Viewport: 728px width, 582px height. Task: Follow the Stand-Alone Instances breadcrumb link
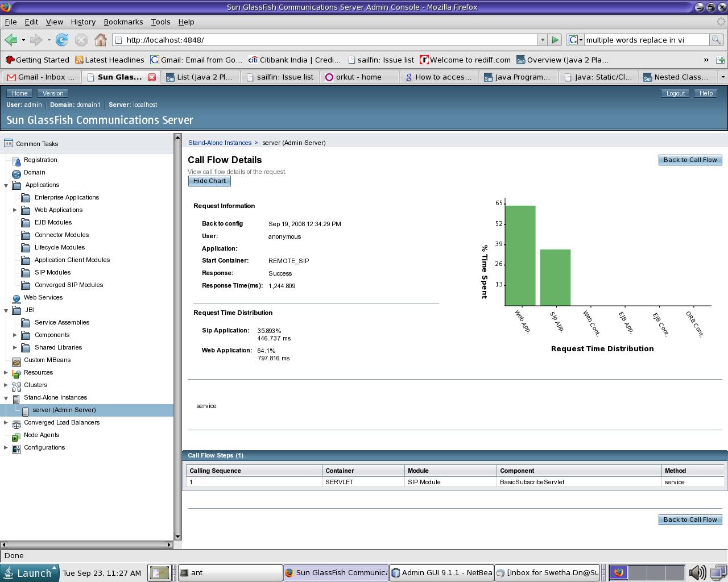220,143
